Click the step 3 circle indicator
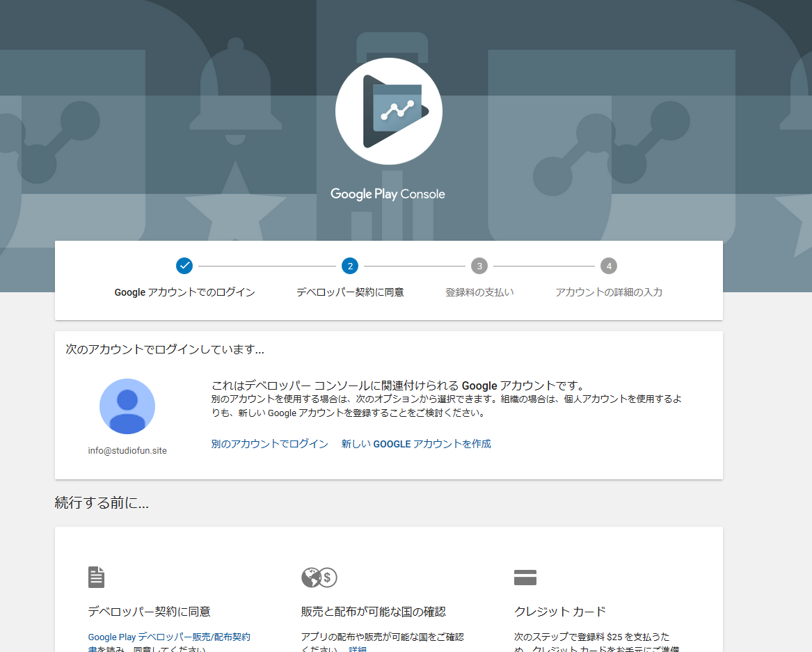This screenshot has width=812, height=652. point(479,266)
